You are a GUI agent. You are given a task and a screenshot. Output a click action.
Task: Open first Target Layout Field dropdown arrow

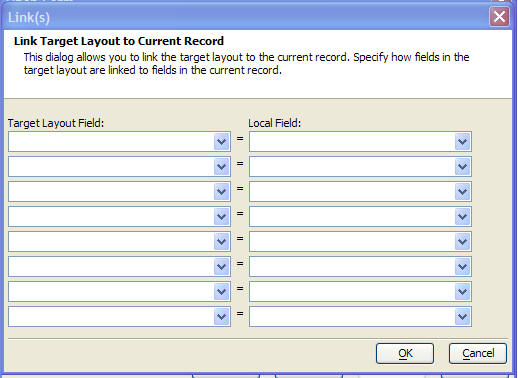[x=222, y=142]
